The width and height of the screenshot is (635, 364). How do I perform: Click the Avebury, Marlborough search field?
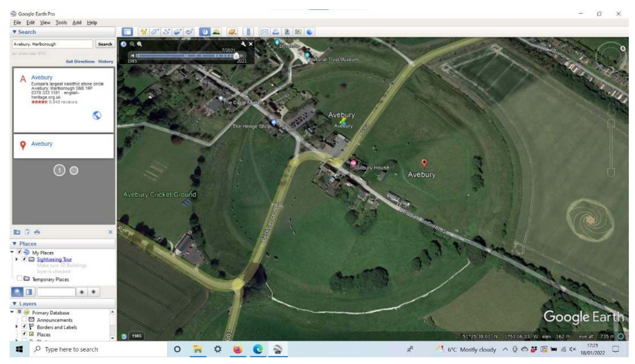[52, 44]
